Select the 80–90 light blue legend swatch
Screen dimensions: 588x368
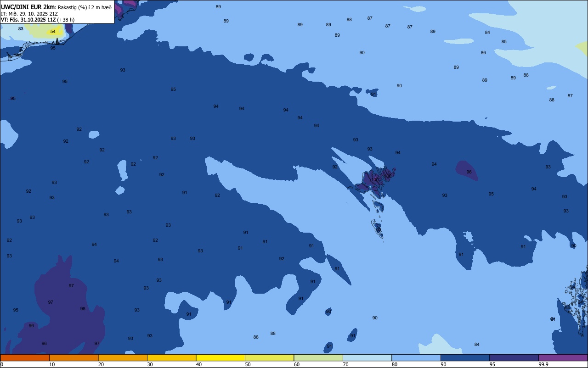416,357
